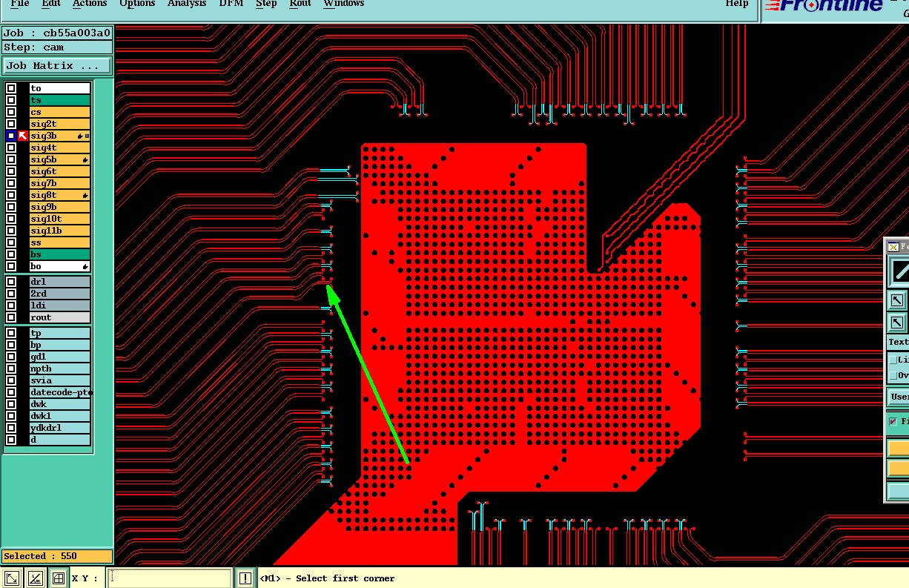Click the lower arrow button in floating panel
909x588 pixels.
[897, 323]
